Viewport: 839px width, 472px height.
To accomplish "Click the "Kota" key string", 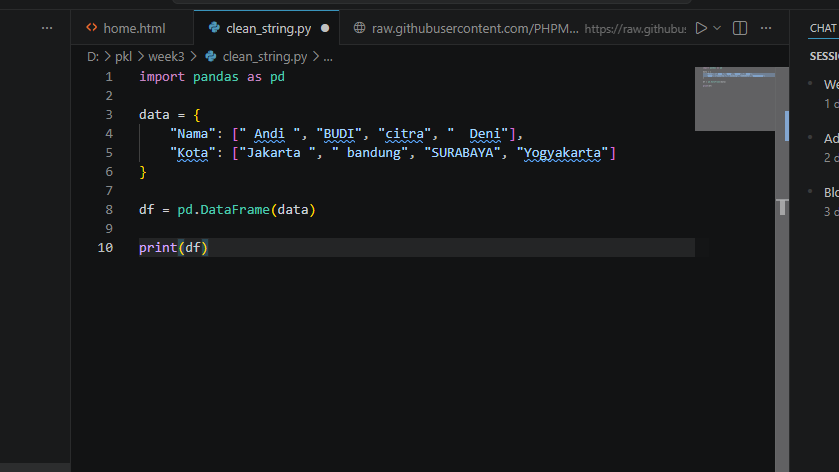I will [193, 153].
